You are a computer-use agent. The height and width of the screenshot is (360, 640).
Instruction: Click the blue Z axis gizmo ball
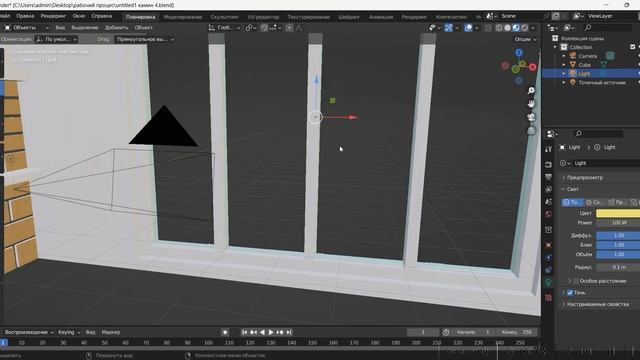pos(519,53)
